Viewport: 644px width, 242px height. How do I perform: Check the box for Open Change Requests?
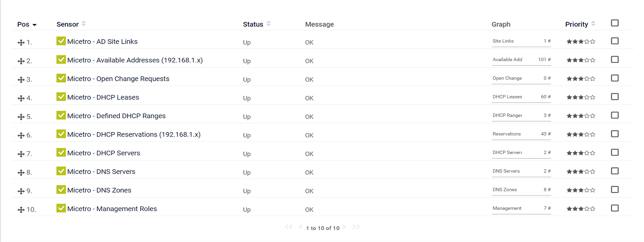pyautogui.click(x=615, y=78)
